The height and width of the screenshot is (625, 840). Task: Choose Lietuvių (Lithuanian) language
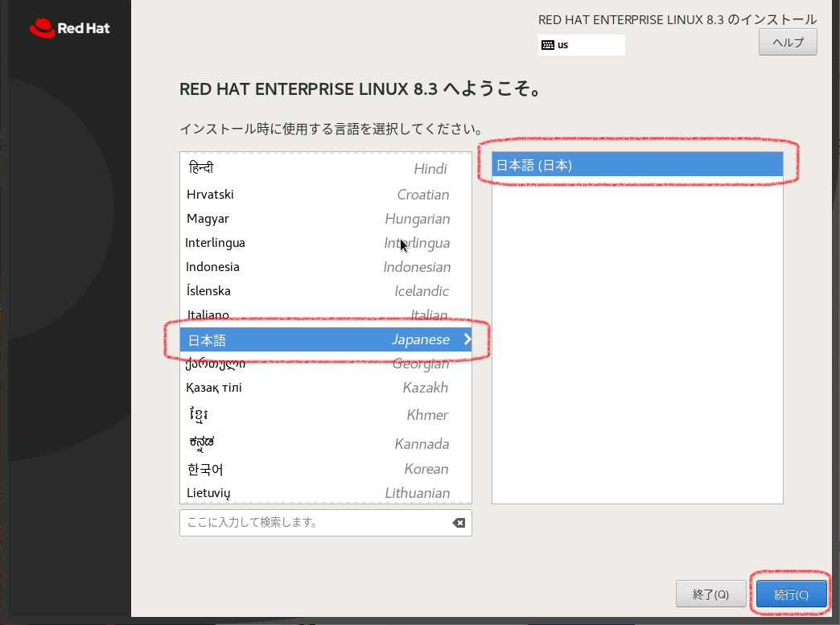[x=326, y=493]
